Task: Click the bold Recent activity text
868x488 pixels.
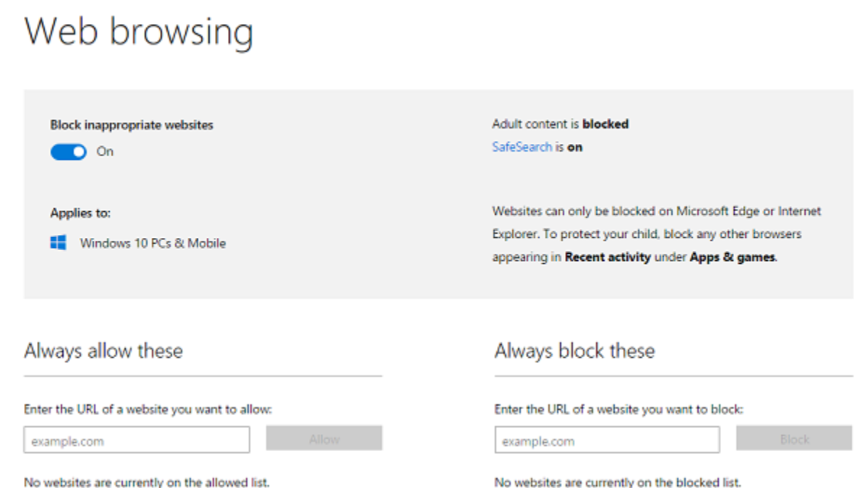Action: coord(608,257)
